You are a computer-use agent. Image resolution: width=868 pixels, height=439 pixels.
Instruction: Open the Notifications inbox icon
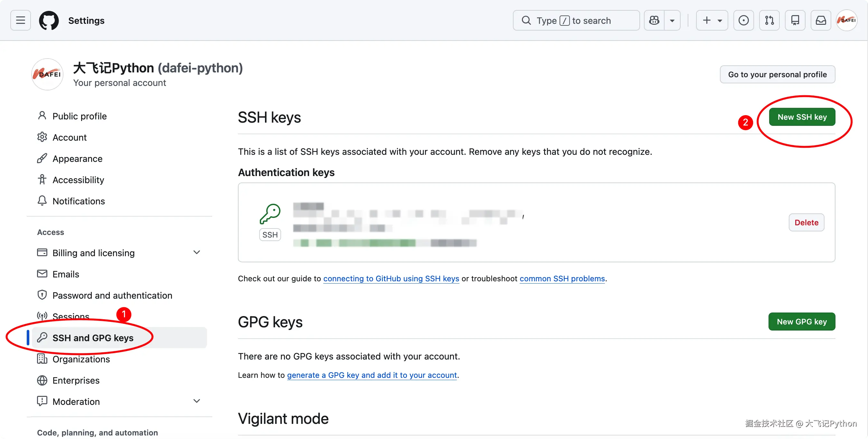(x=820, y=21)
